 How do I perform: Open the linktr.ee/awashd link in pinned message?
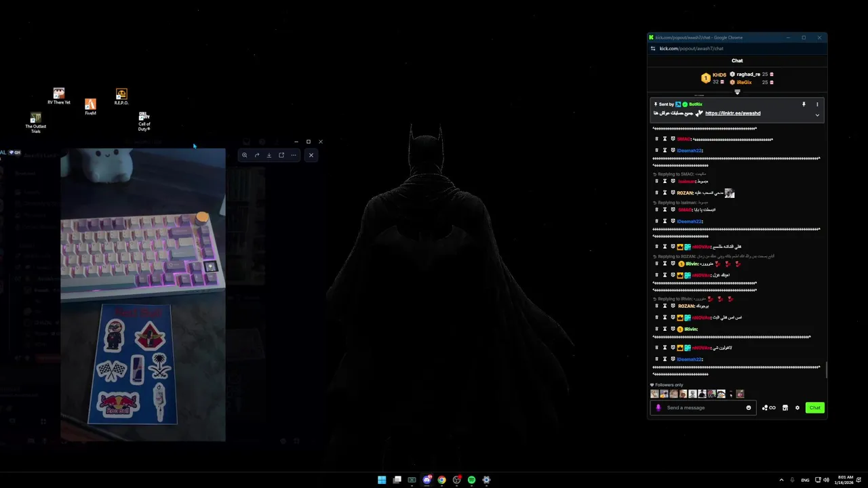(733, 113)
